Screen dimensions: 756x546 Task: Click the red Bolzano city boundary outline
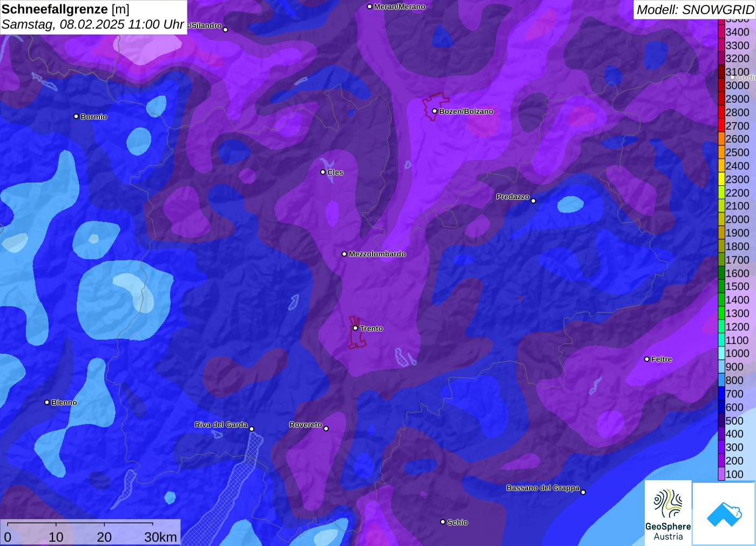[435, 106]
